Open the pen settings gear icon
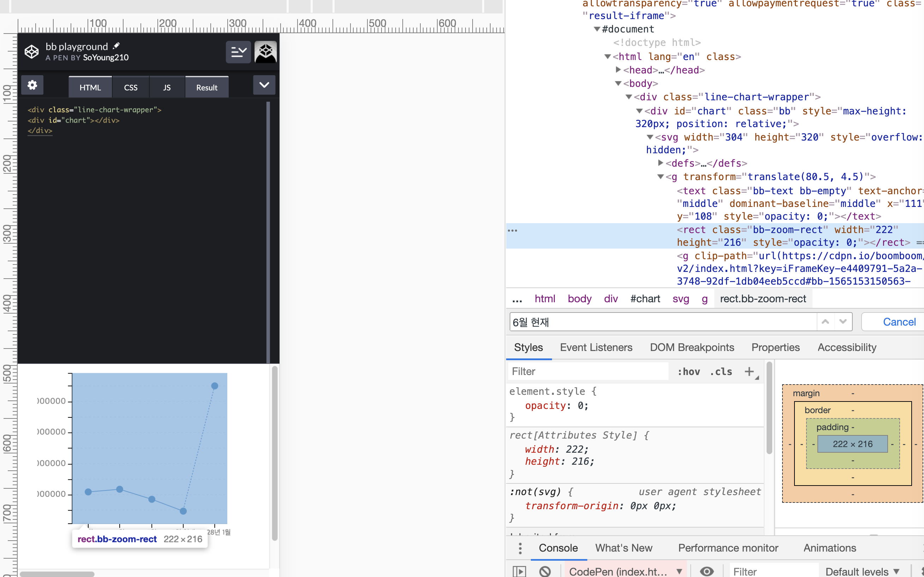Screen dimensions: 924x577 coord(32,85)
